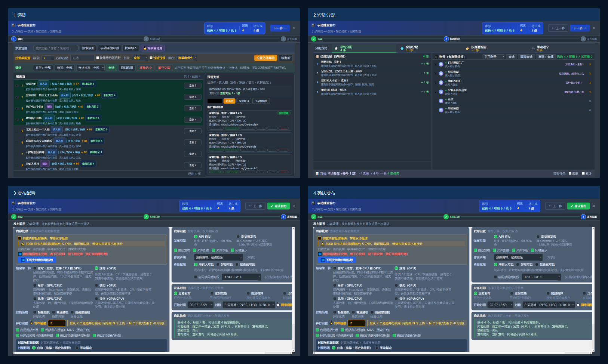Click the orange 拉服务器爆款 button
Image resolution: width=608 pixels, height=364 pixels.
(x=266, y=58)
